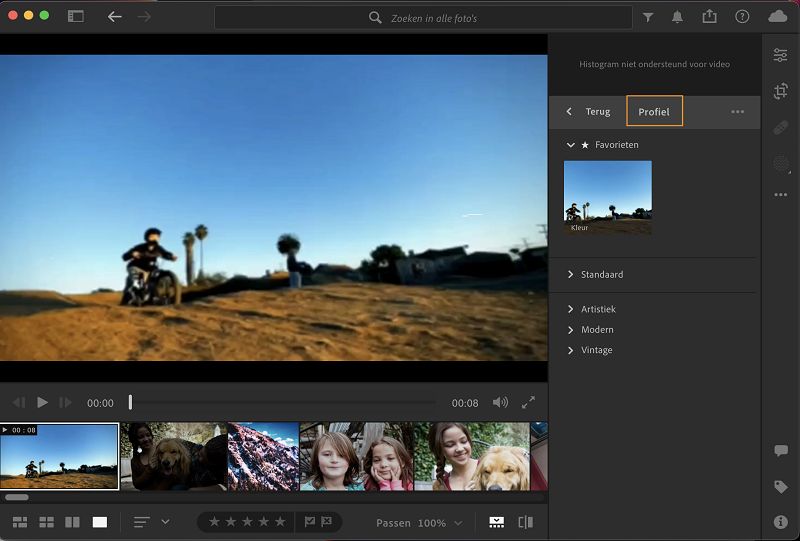Open sort options dropdown chevron

click(x=165, y=522)
